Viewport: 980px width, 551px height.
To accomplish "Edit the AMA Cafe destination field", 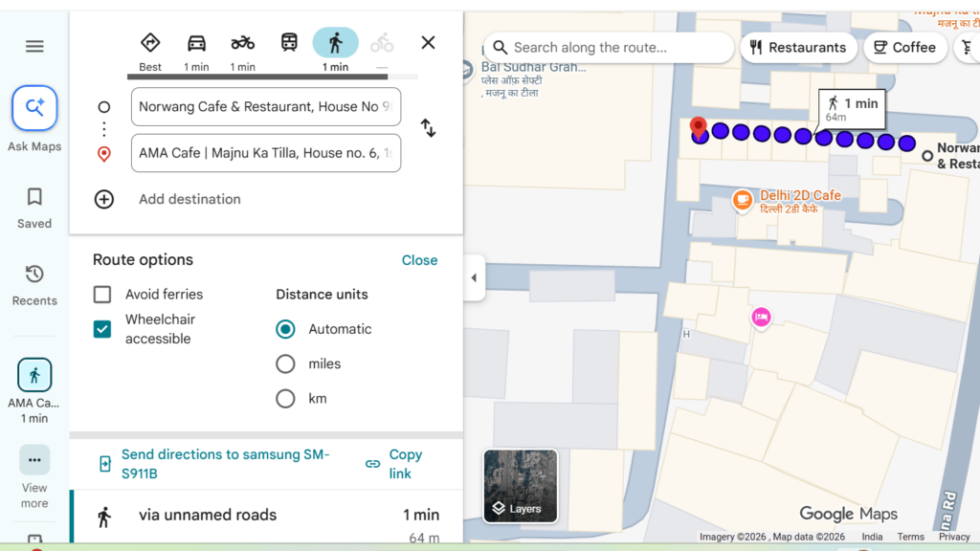I will tap(266, 153).
